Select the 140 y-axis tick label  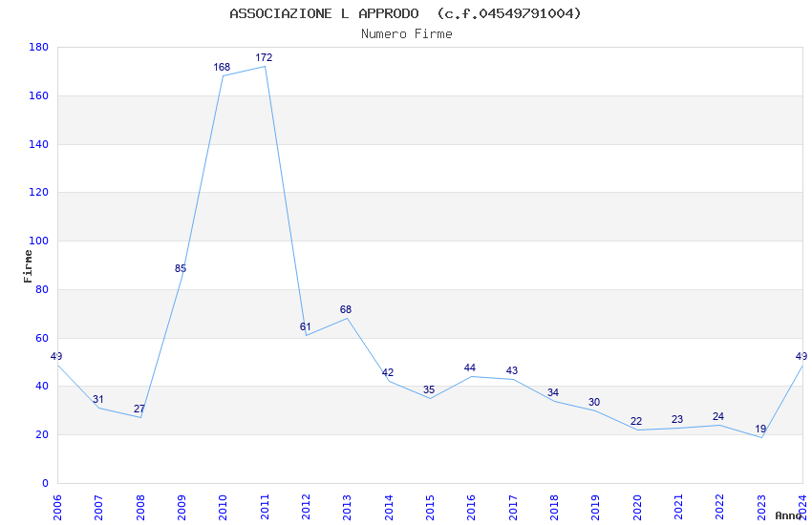(x=38, y=144)
